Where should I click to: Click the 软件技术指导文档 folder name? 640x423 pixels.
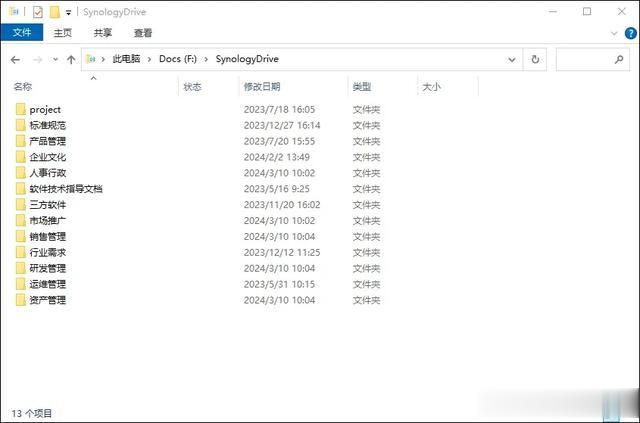66,189
